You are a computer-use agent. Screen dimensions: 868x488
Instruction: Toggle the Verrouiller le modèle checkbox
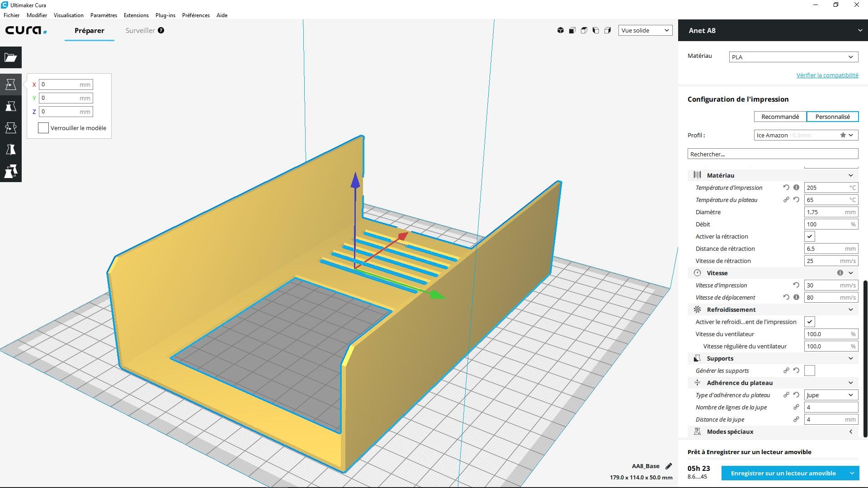pos(43,128)
